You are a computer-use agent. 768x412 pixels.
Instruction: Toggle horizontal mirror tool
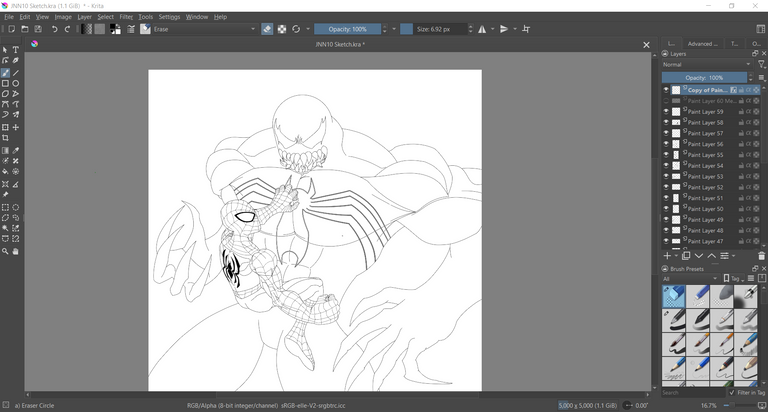[x=482, y=29]
